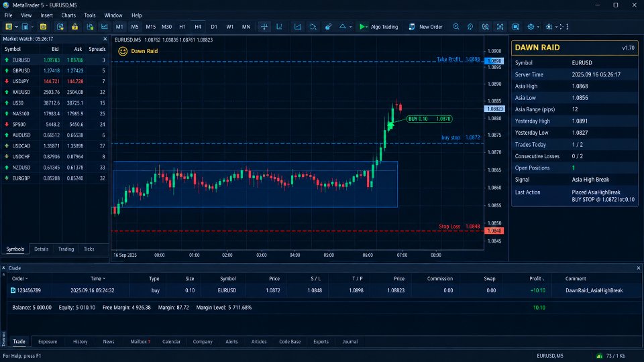Click the red 1.0848 stop loss price tag
The width and height of the screenshot is (644, 362).
tap(494, 231)
